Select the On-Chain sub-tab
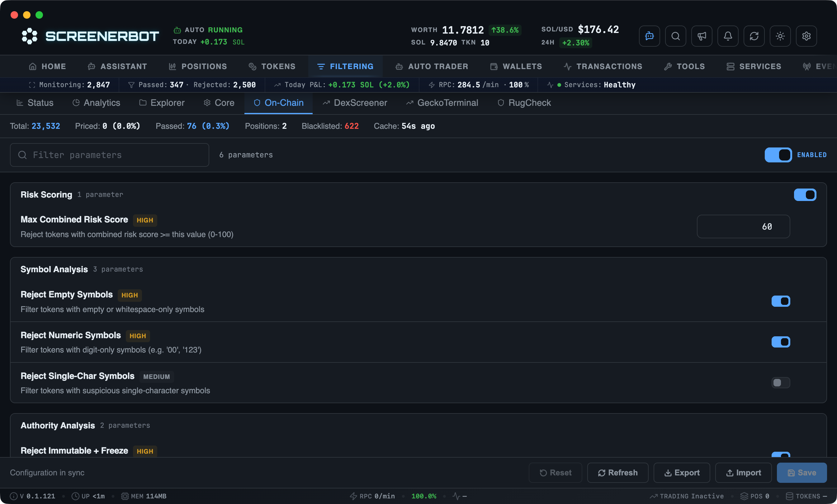Image resolution: width=837 pixels, height=504 pixels. tap(279, 103)
